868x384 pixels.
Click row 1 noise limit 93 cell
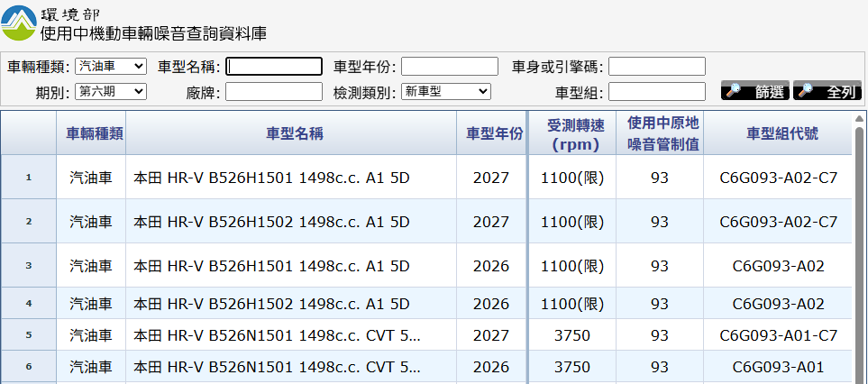click(660, 178)
